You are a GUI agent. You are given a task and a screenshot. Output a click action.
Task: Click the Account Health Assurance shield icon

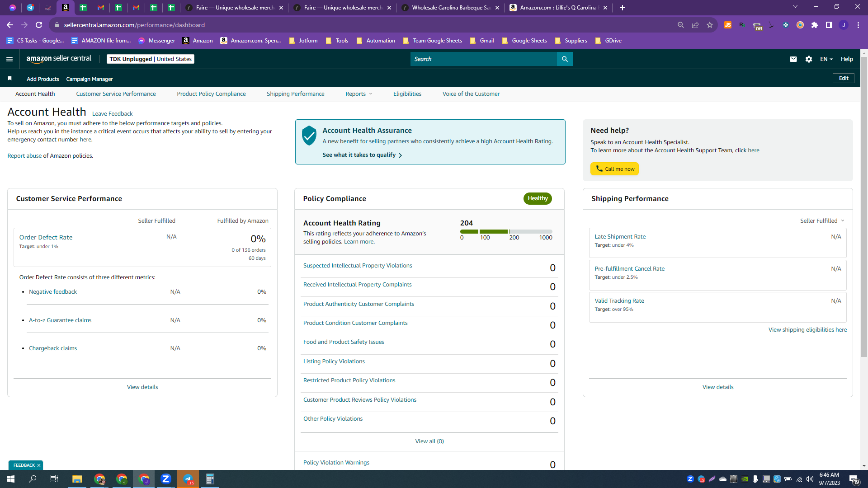point(309,136)
